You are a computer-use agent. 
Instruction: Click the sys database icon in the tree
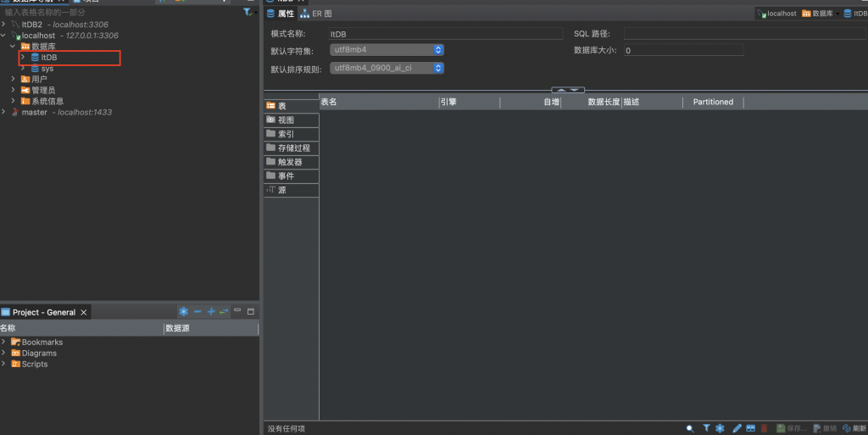click(x=35, y=69)
